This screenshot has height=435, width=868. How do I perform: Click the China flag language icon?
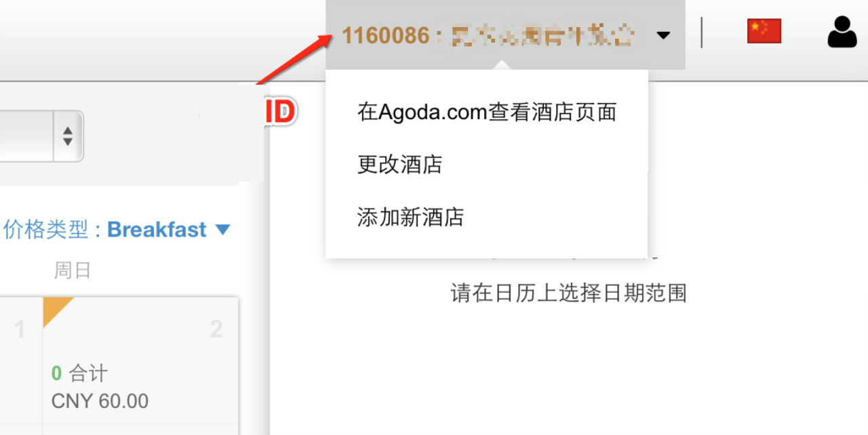click(764, 31)
